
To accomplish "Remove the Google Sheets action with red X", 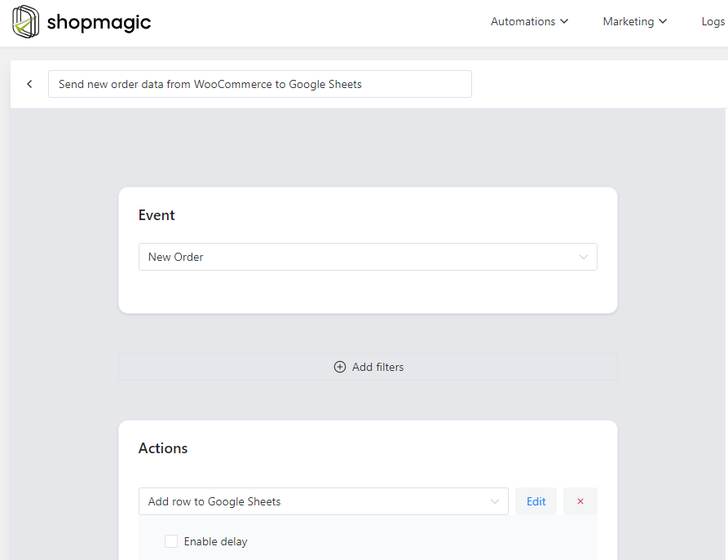I will 580,501.
